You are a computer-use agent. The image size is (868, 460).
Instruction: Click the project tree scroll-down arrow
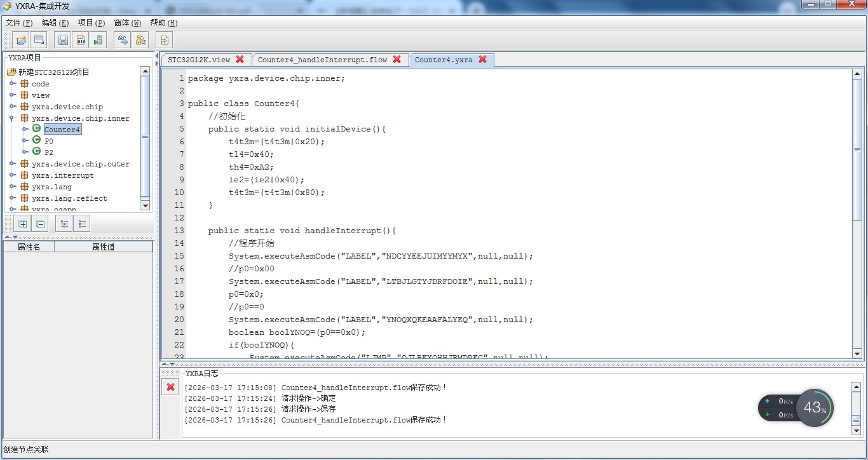(145, 205)
